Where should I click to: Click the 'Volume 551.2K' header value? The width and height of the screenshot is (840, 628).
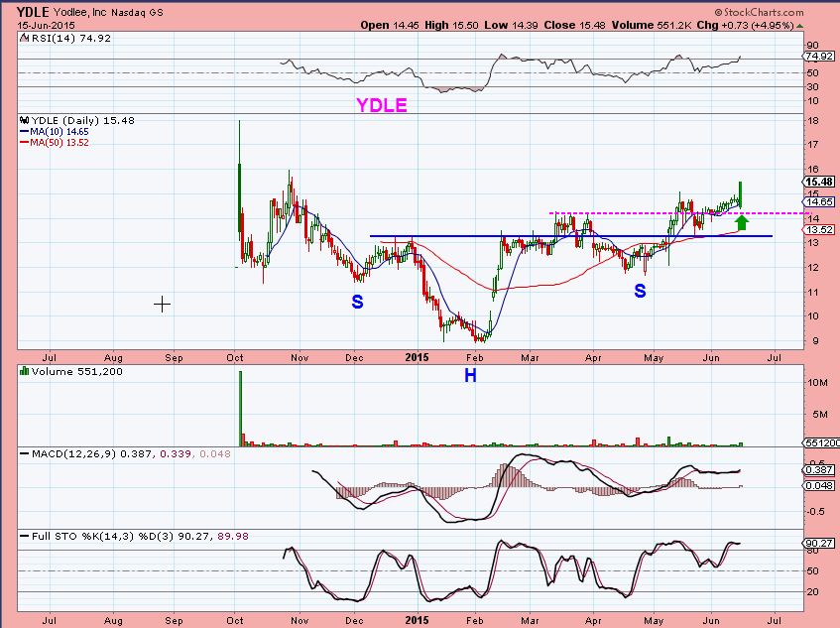[x=651, y=25]
